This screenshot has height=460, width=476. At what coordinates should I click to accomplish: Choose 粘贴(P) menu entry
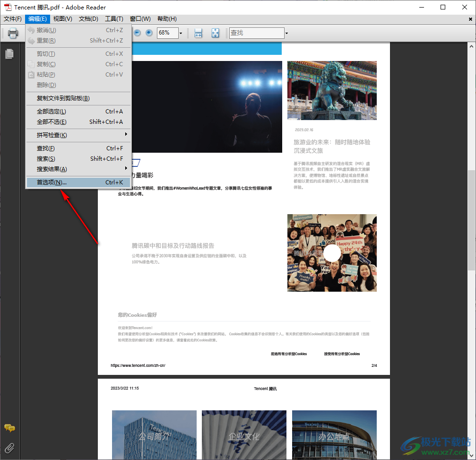[x=78, y=74]
